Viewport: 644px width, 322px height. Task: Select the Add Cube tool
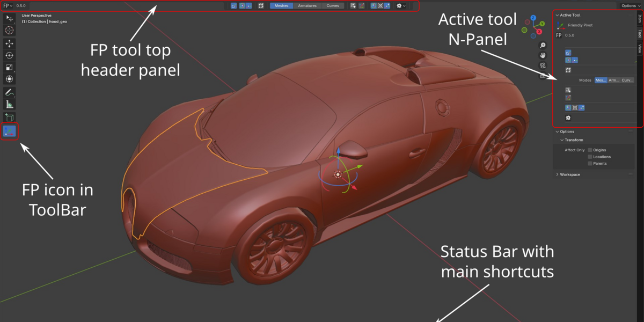[x=10, y=117]
